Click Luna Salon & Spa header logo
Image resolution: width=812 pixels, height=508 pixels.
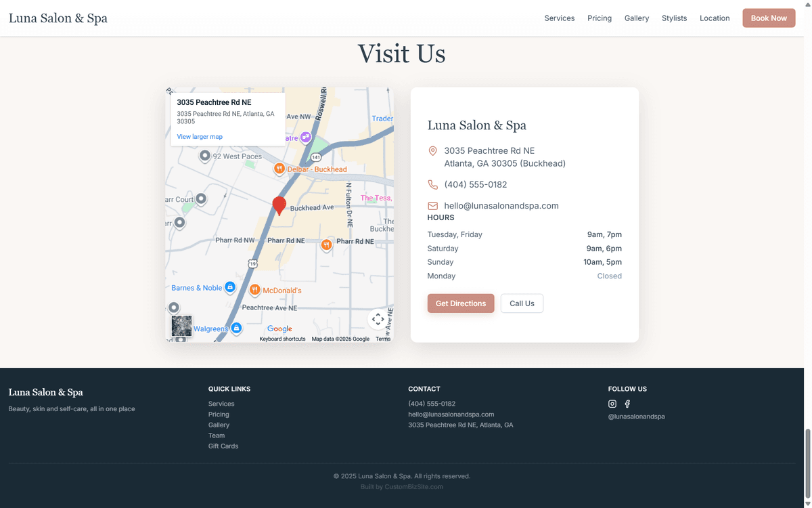tap(58, 18)
